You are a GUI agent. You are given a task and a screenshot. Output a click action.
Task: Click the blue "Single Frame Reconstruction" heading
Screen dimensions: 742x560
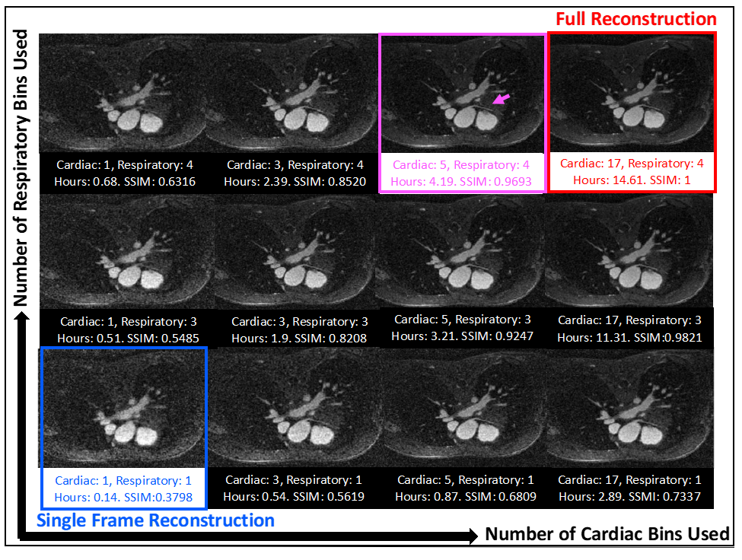click(x=155, y=521)
